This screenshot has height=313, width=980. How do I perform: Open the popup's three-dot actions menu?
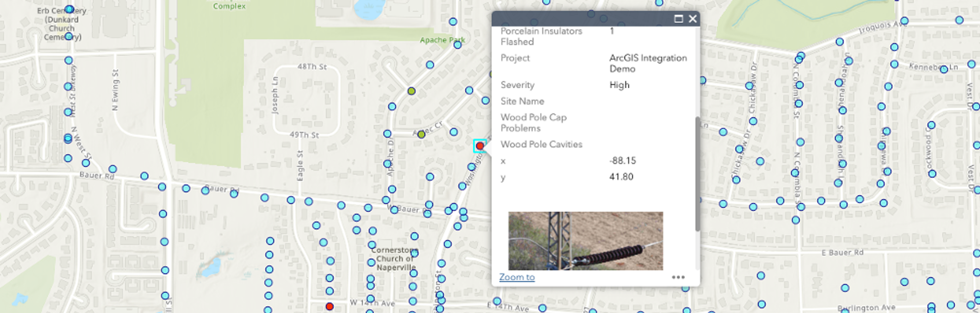coord(678,277)
